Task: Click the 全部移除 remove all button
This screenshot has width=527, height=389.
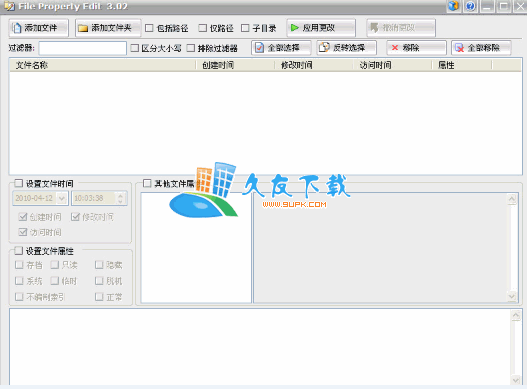Action: coord(481,48)
